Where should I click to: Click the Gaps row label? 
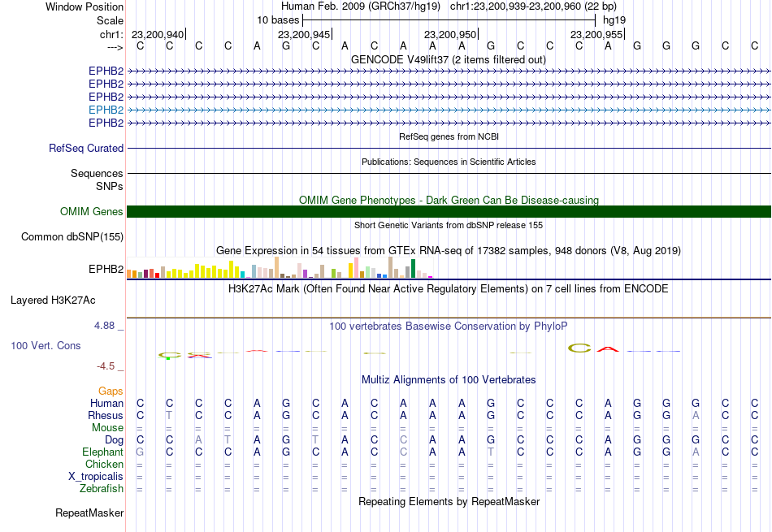click(111, 391)
